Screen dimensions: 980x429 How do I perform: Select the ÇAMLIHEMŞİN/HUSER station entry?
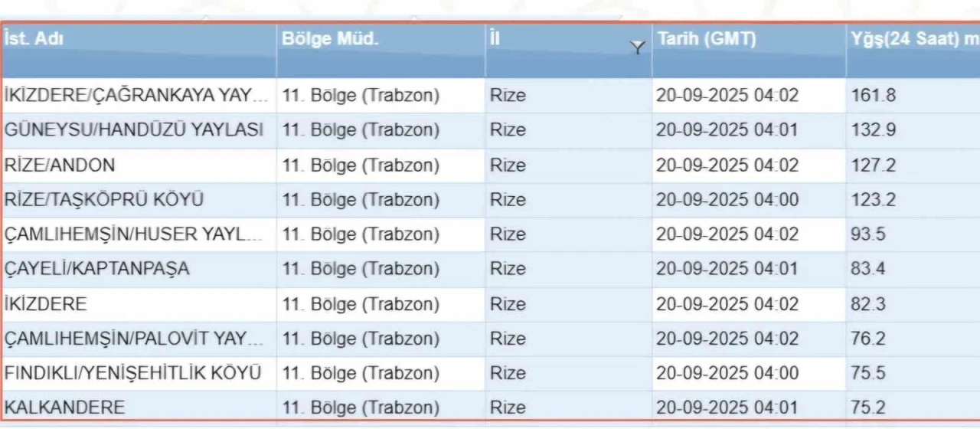(134, 234)
